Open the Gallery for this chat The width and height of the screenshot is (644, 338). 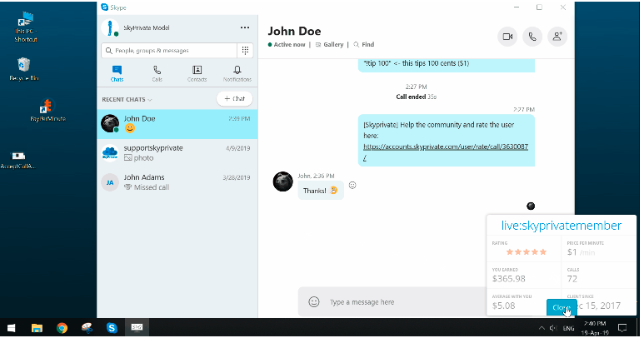(329, 44)
